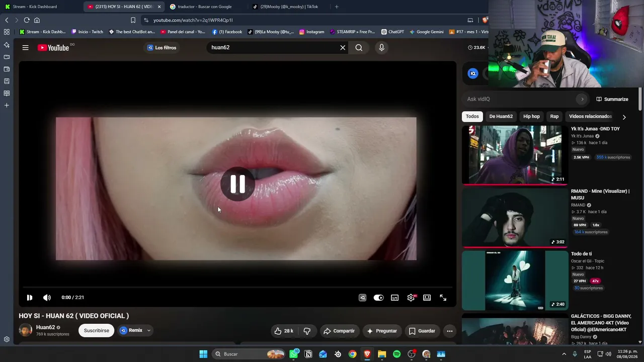Show hidden system tray icons
The width and height of the screenshot is (644, 362).
point(564,354)
